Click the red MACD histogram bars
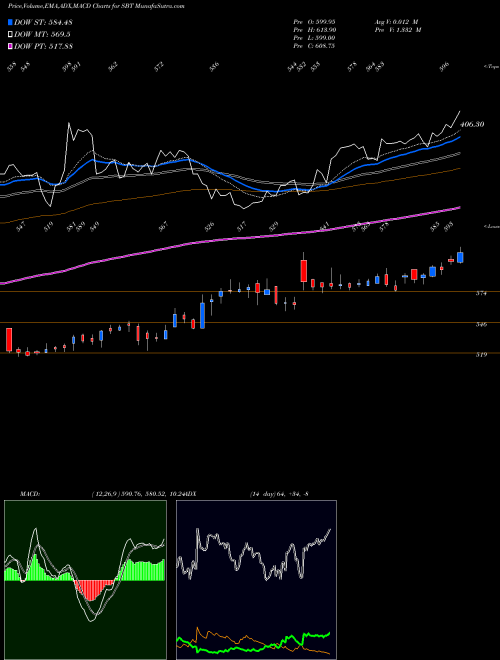Image resolution: width=500 pixels, height=660 pixels. (94, 590)
